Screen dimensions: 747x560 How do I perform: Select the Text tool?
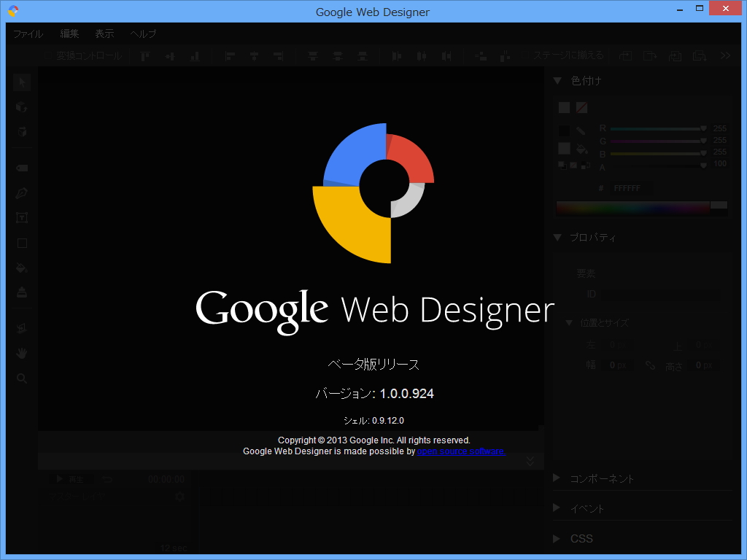21,217
